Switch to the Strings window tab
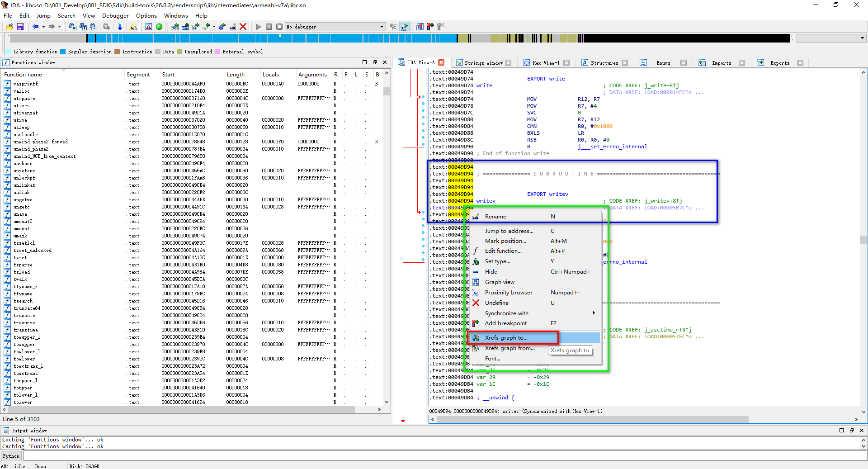This screenshot has width=868, height=469. pos(483,63)
